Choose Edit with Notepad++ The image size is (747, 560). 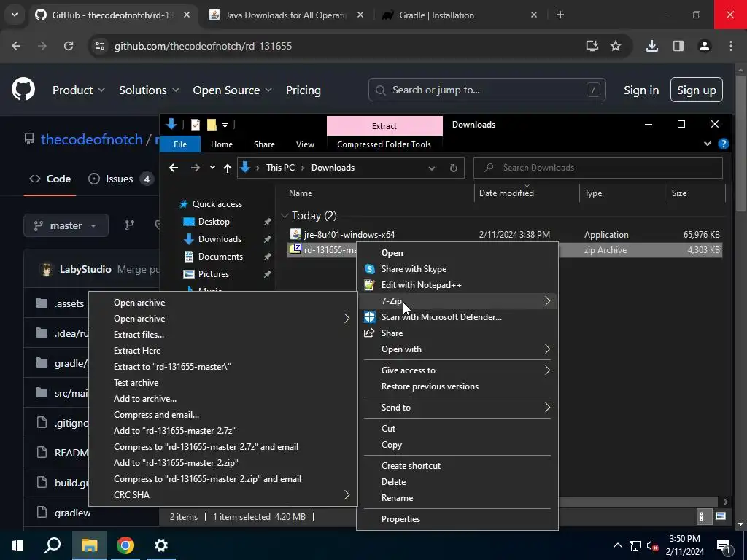(421, 285)
